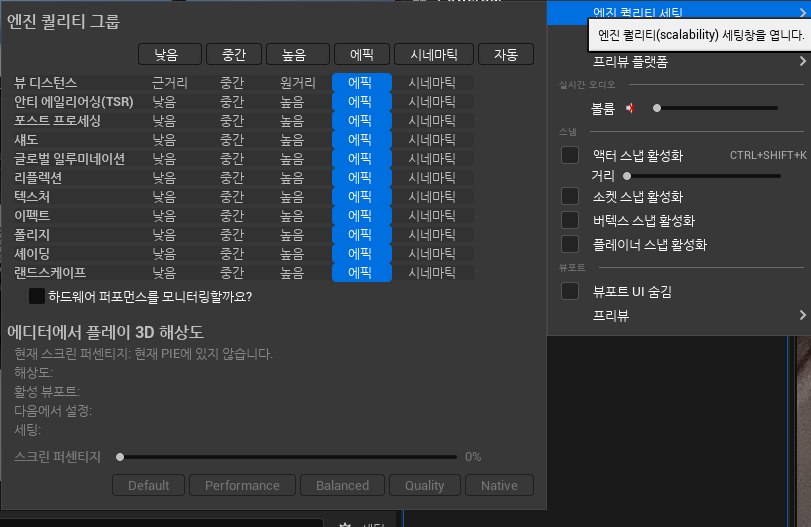This screenshot has height=527, width=811.
Task: Adjust the 볼륨 slider
Action: coord(716,108)
